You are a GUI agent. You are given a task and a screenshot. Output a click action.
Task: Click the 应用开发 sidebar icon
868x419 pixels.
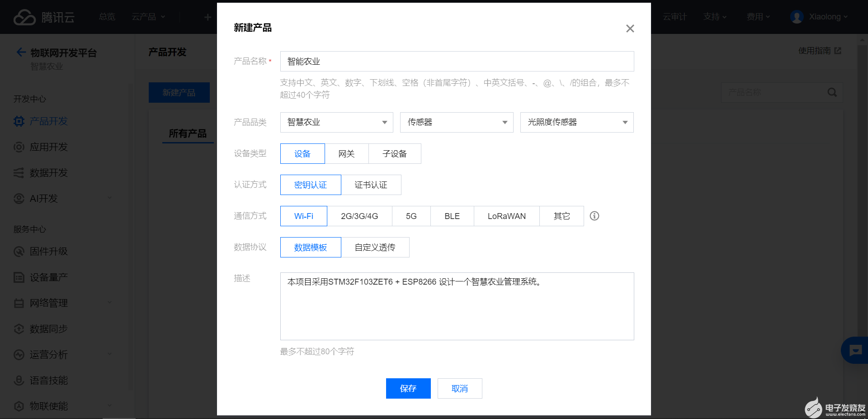coord(19,147)
